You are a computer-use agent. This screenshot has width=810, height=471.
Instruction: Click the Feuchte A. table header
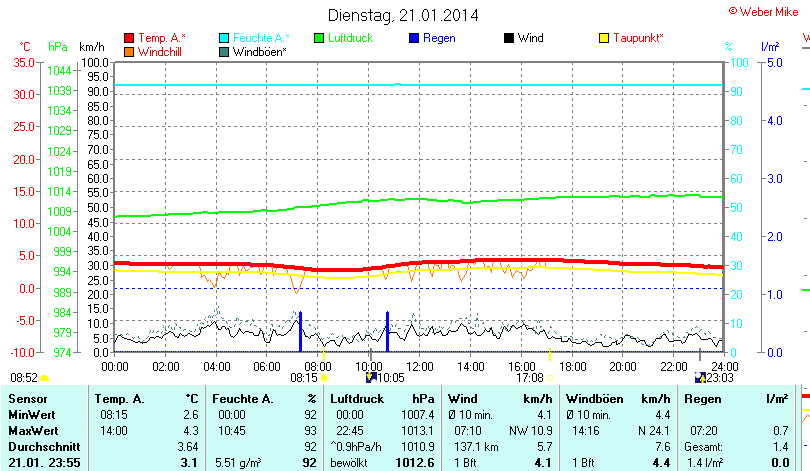click(242, 399)
